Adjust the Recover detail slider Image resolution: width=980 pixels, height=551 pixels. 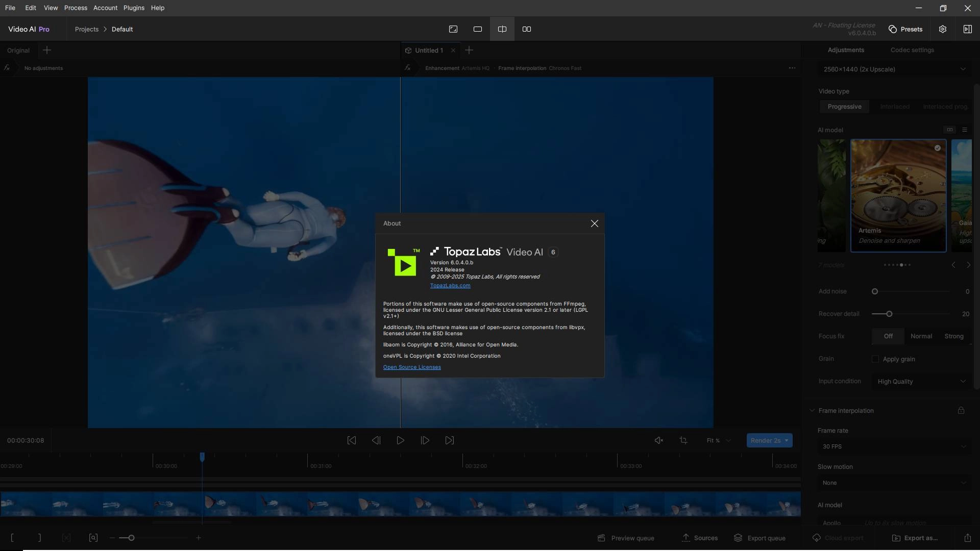coord(911,314)
